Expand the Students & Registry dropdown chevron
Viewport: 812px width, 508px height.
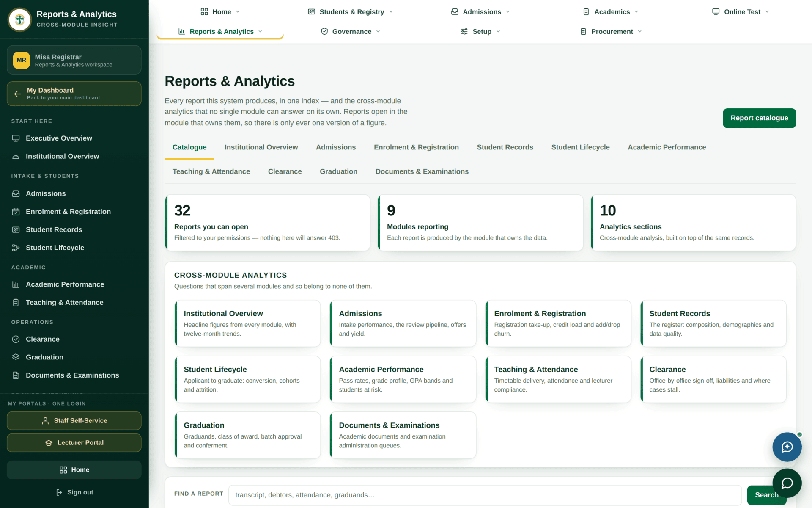pos(391,12)
